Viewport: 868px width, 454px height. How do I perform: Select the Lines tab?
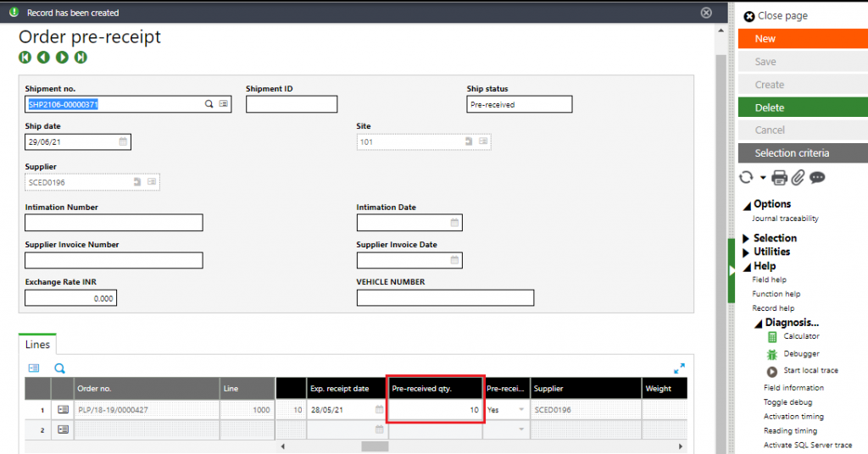(37, 345)
